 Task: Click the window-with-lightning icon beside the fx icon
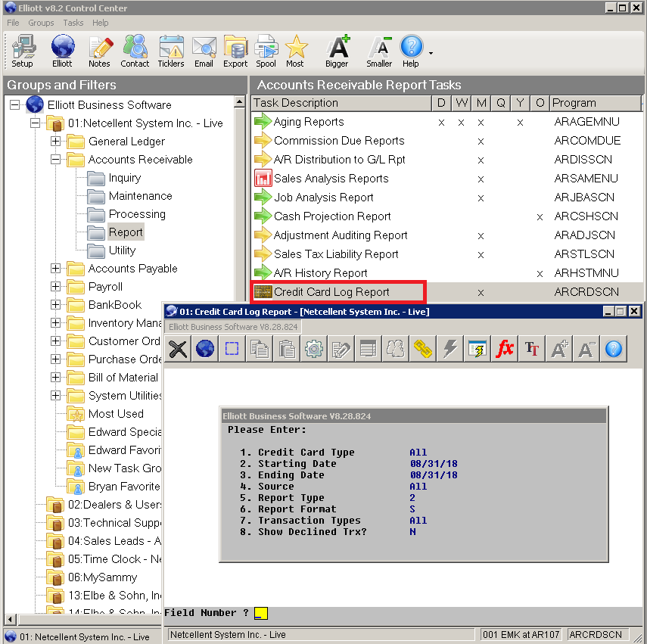(477, 349)
